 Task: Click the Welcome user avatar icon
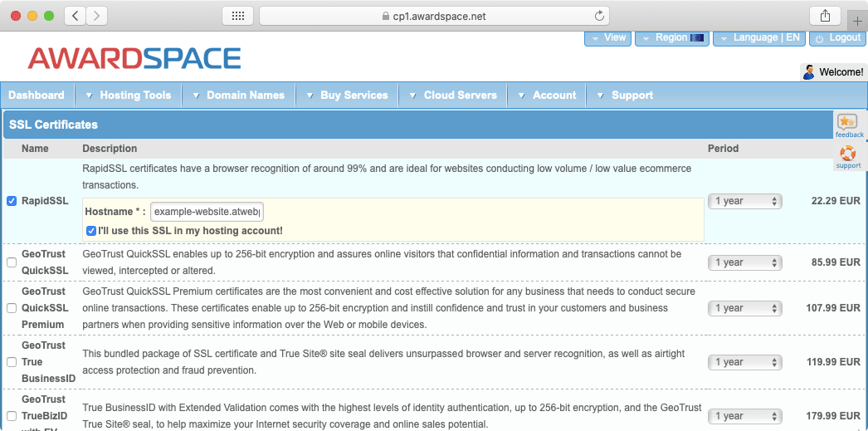[808, 72]
